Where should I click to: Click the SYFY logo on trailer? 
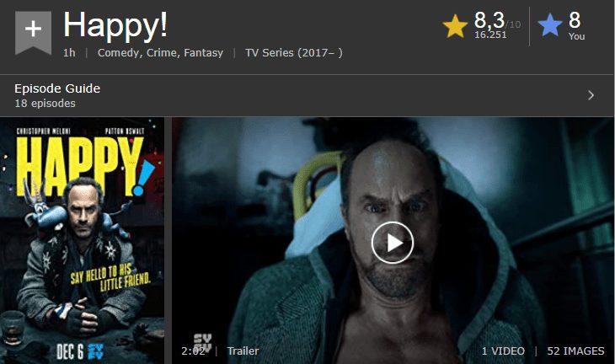pos(203,341)
